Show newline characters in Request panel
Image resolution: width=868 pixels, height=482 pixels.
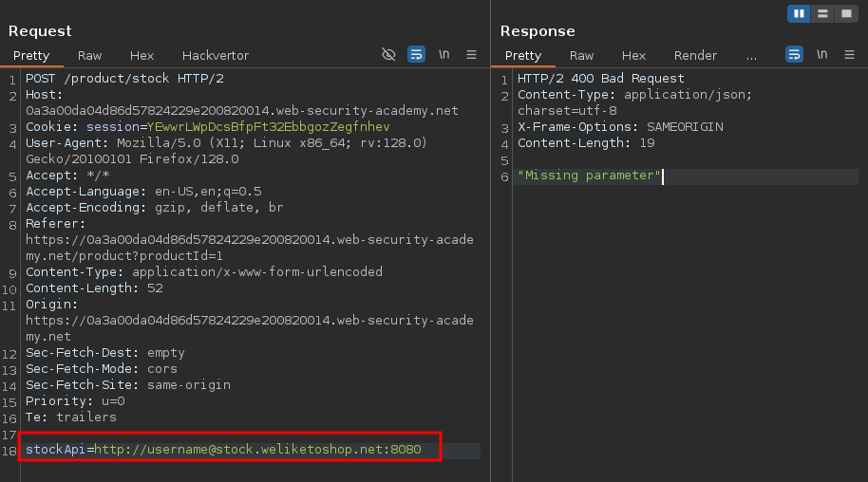(x=443, y=55)
